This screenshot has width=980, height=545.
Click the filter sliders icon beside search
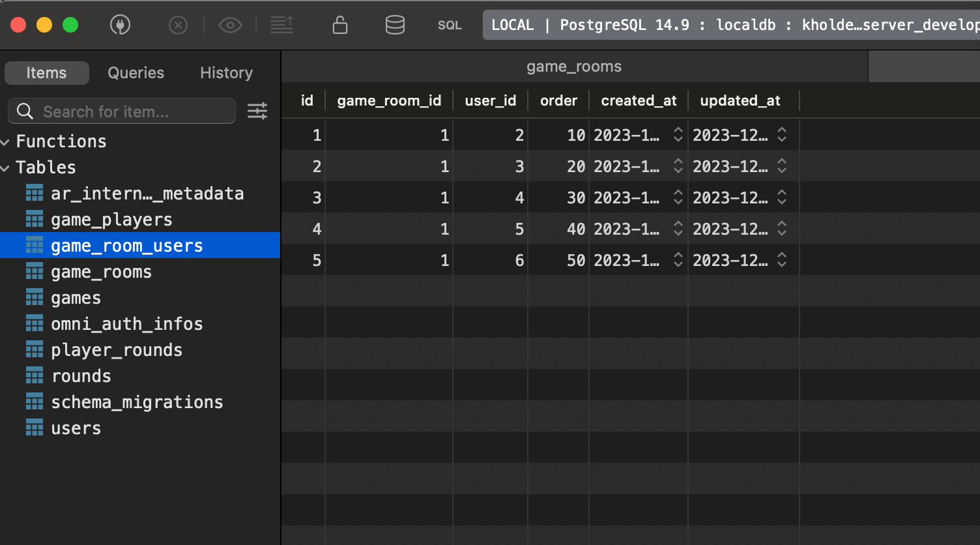(257, 111)
